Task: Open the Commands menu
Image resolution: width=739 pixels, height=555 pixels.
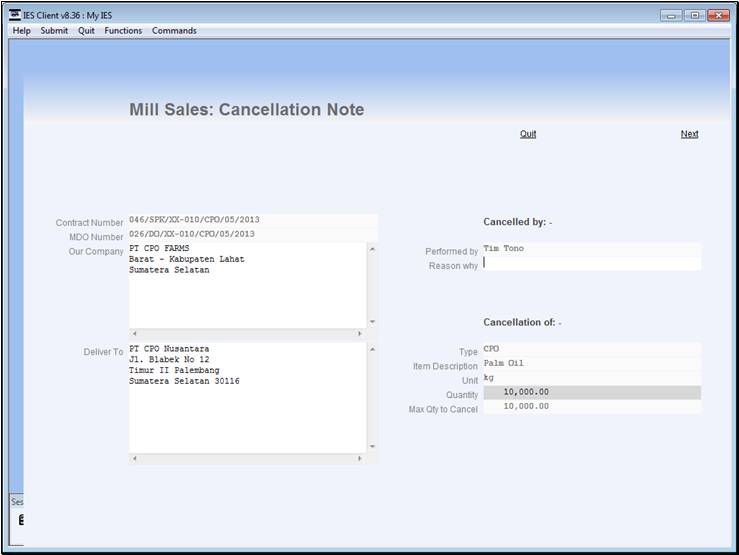Action: (x=174, y=31)
